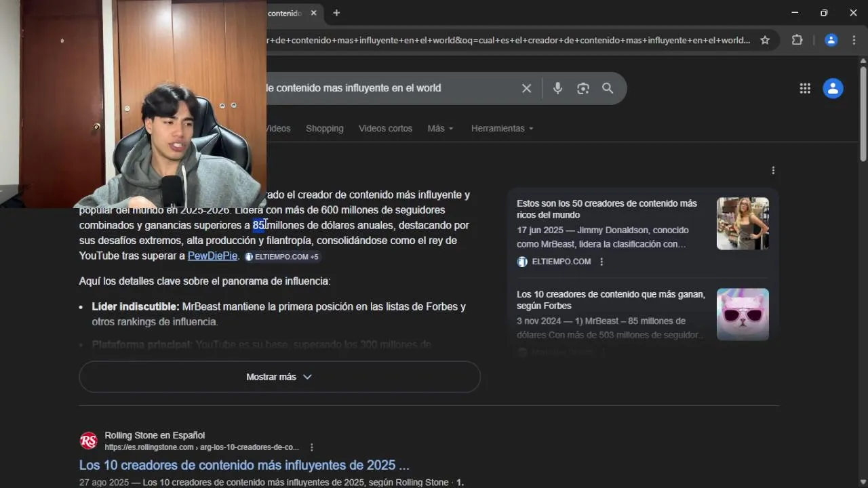Close the current browser tab
The height and width of the screenshot is (488, 868).
313,13
